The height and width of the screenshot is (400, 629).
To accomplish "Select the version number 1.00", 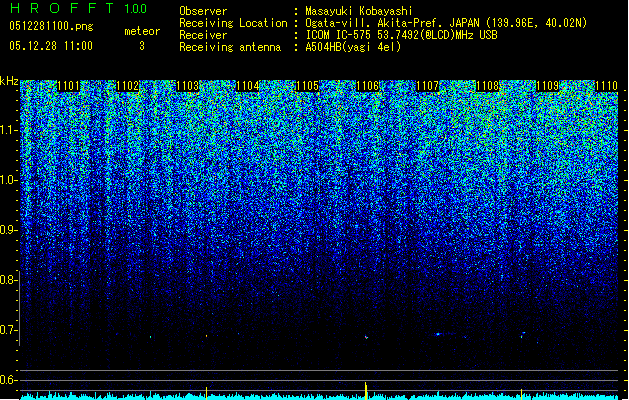I will [x=136, y=9].
